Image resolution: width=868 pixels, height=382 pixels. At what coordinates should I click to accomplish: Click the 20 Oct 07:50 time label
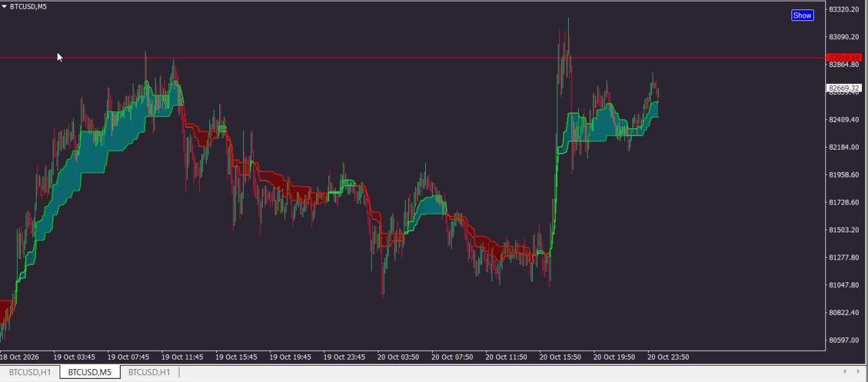pyautogui.click(x=452, y=357)
